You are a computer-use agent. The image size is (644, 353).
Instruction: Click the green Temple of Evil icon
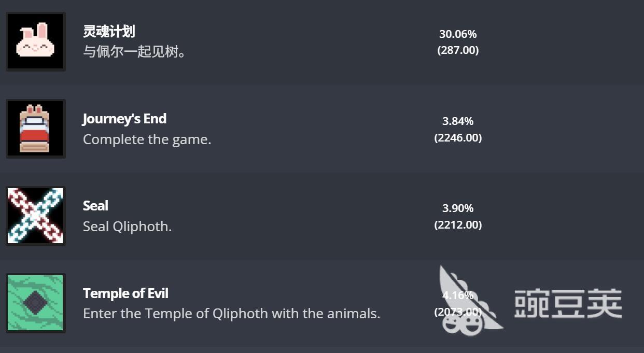click(x=36, y=303)
